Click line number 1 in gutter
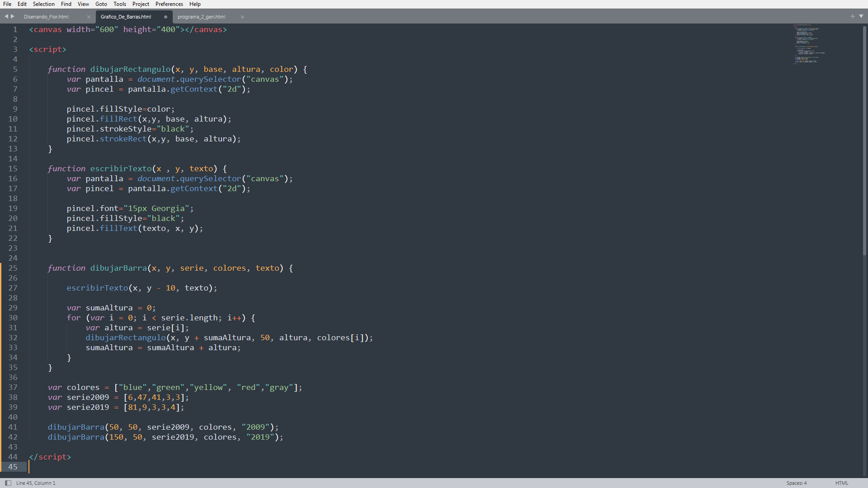The height and width of the screenshot is (488, 868). click(15, 29)
